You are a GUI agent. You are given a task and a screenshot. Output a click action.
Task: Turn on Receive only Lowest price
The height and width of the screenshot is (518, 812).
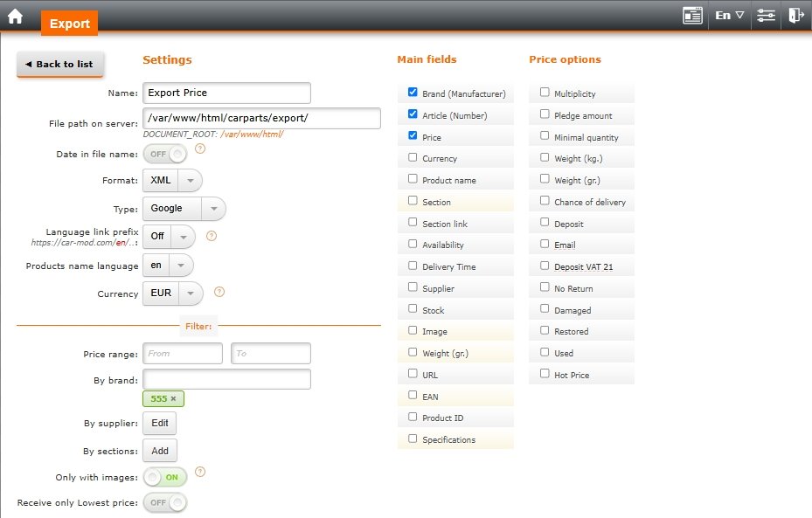tap(166, 502)
